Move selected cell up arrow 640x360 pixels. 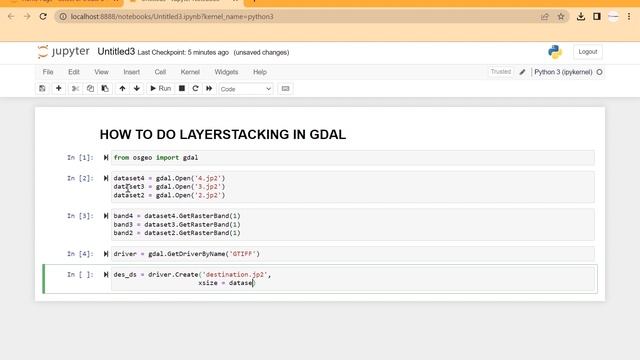coord(122,89)
